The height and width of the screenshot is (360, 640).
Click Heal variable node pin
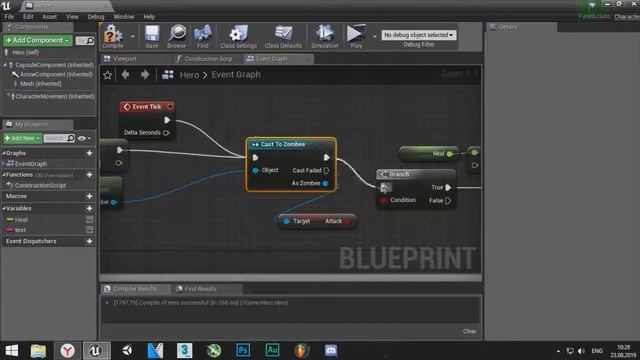449,154
